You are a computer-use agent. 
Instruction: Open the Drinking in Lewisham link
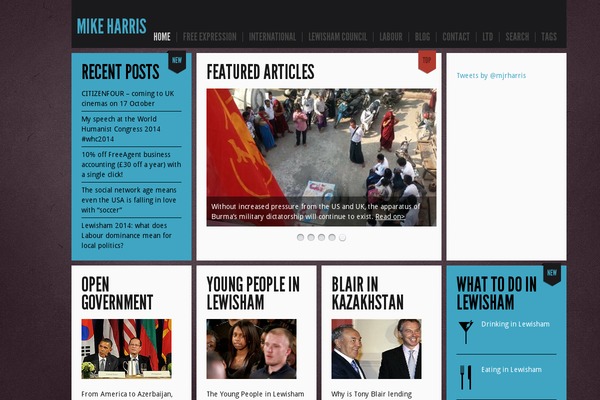(x=515, y=324)
